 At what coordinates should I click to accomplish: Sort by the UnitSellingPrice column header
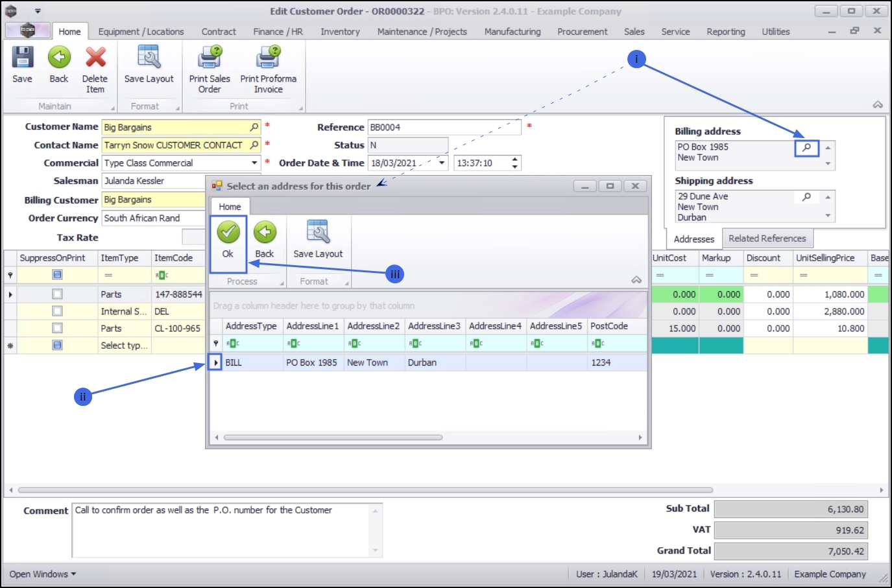coord(830,258)
